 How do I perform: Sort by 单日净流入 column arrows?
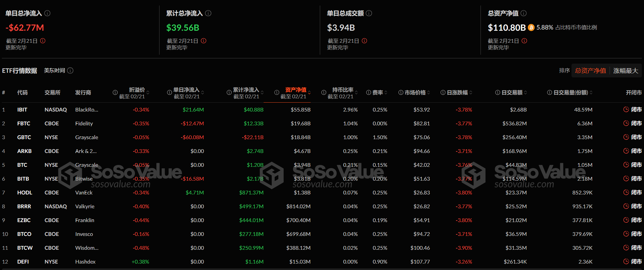[x=202, y=92]
